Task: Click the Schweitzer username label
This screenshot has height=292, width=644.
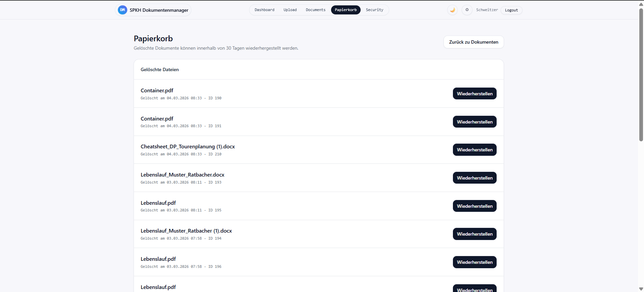Action: pyautogui.click(x=487, y=10)
